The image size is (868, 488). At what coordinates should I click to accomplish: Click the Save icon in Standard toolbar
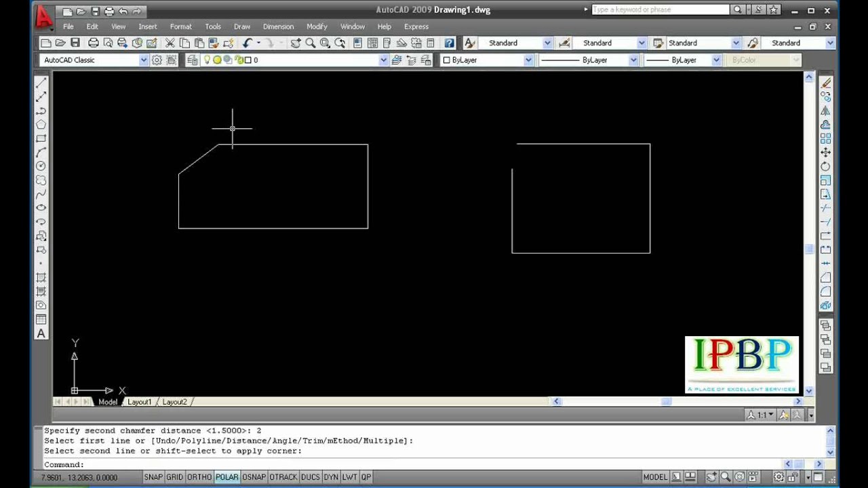click(x=75, y=43)
